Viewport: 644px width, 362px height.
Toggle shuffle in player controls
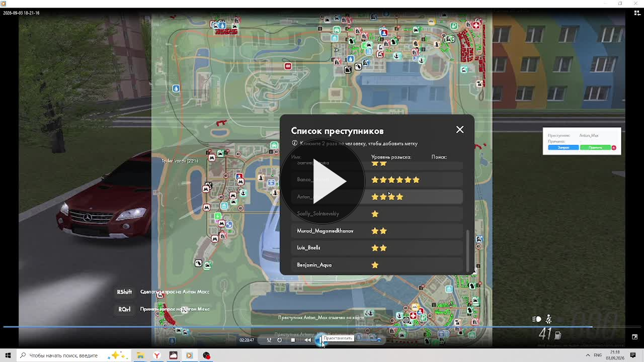pyautogui.click(x=269, y=340)
